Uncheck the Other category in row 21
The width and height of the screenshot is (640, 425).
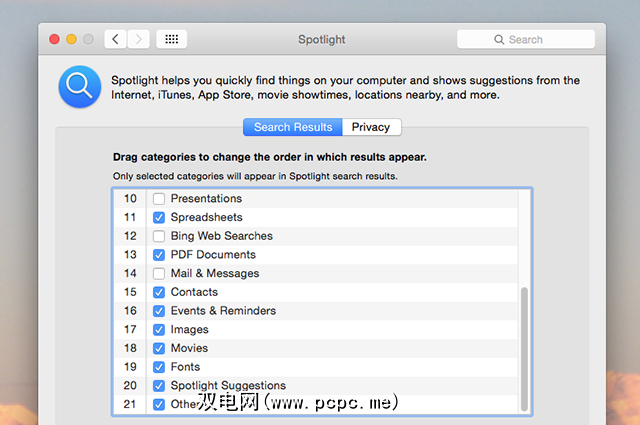point(159,404)
